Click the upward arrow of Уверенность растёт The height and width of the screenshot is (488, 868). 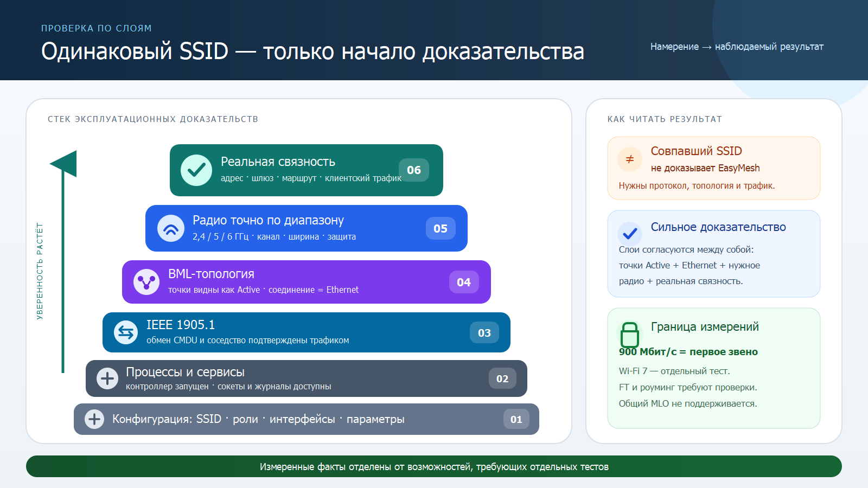(63, 261)
